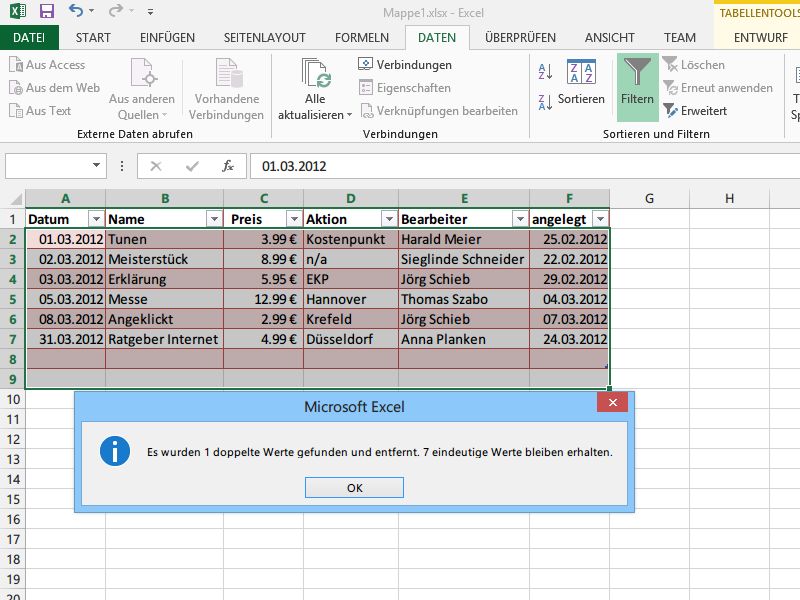The image size is (800, 600).
Task: Click the table resize handle corner
Action: click(606, 366)
